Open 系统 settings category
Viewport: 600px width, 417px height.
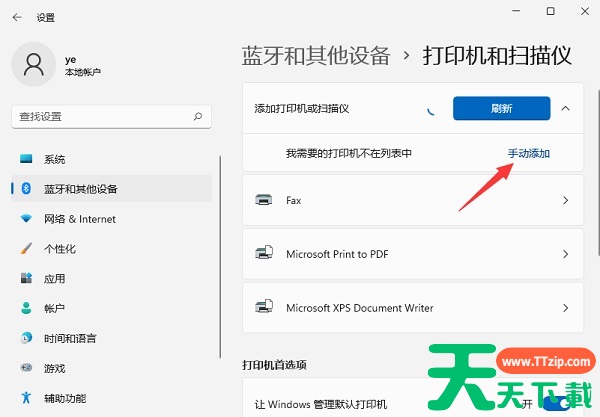(112, 159)
